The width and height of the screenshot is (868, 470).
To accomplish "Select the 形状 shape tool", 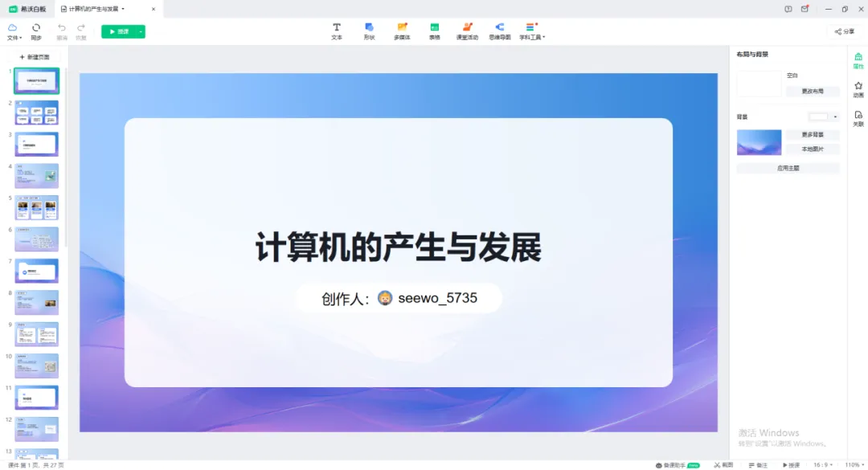I will tap(369, 31).
